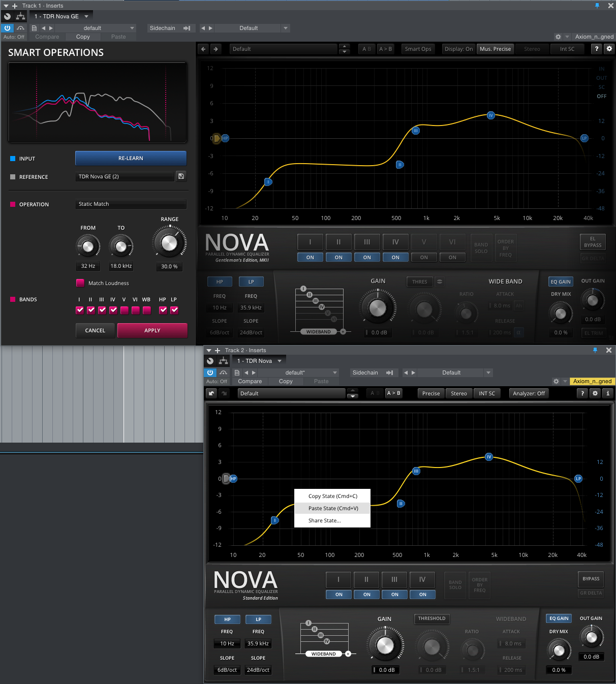Click the HP node on Track 2 Nova graph
Screen dimensions: 616x684
233,479
